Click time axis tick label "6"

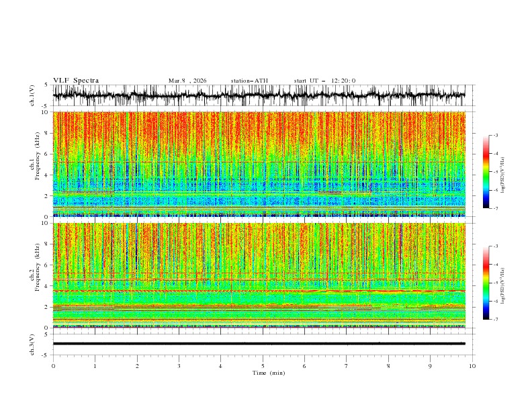304,366
